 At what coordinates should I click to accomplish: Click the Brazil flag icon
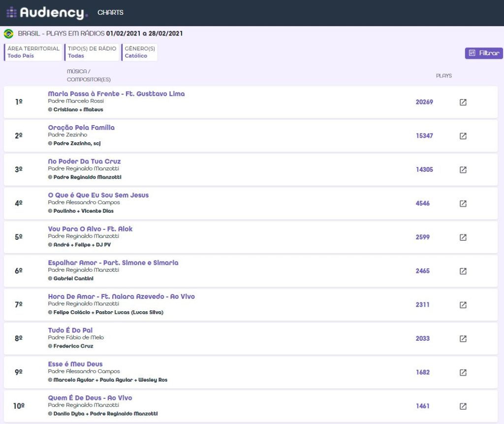pos(8,34)
